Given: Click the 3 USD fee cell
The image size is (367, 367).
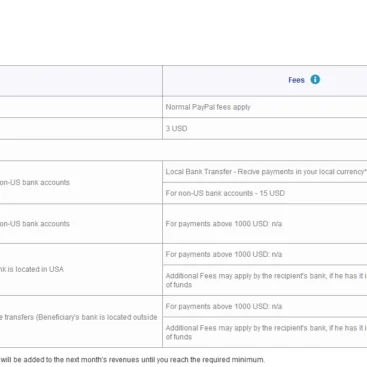Looking at the screenshot, I should 265,129.
